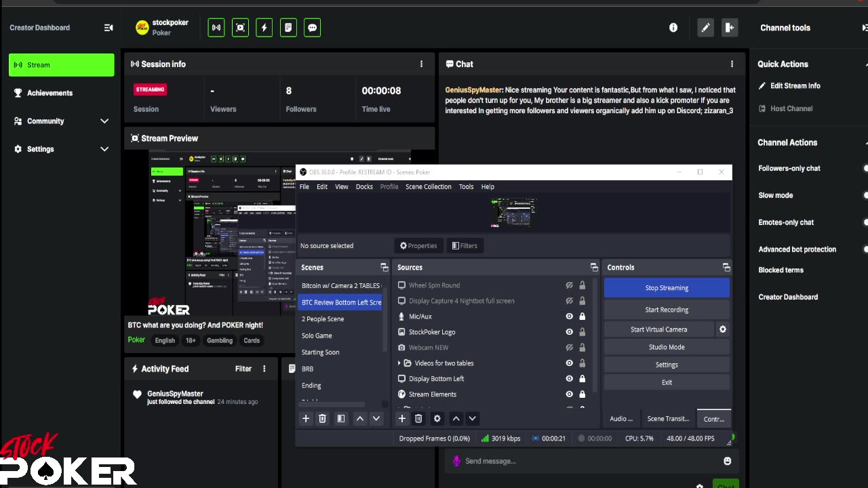
Task: Move source up in Sources toolbar
Action: point(456,418)
